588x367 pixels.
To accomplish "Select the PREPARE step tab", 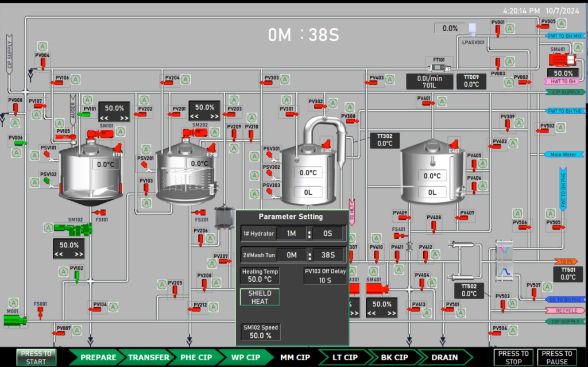I will click(x=98, y=357).
